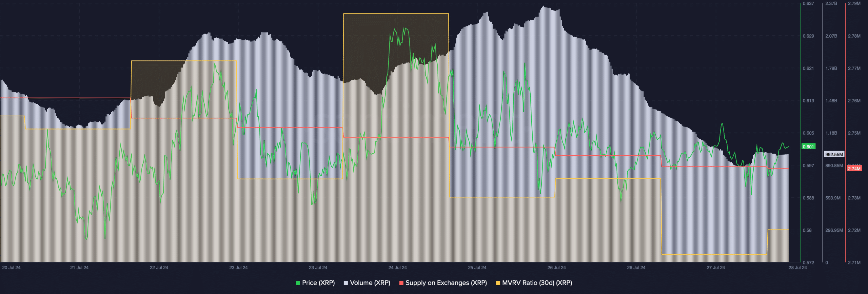Click the 992.55M current volume label

[x=834, y=154]
